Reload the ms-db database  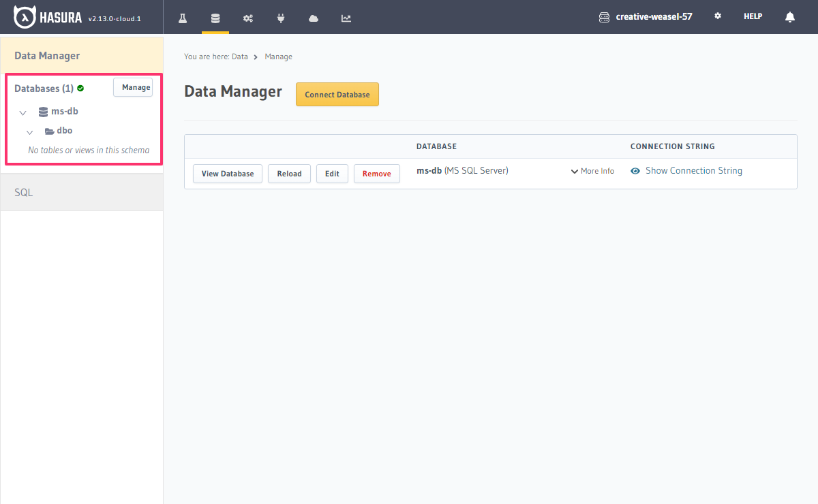tap(289, 174)
